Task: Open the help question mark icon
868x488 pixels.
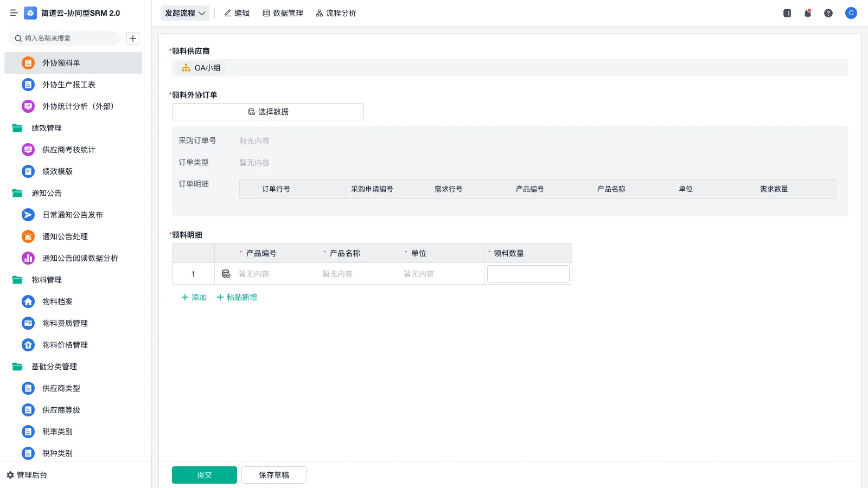Action: tap(828, 13)
